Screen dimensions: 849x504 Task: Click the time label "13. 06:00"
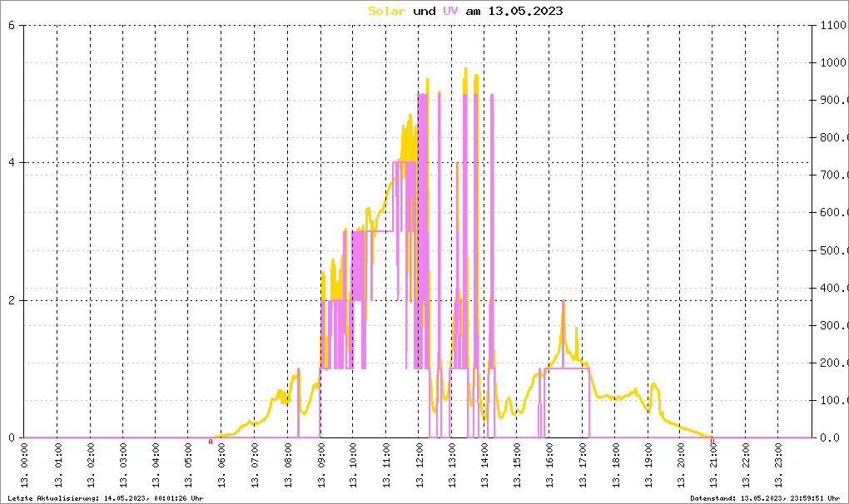click(x=221, y=465)
